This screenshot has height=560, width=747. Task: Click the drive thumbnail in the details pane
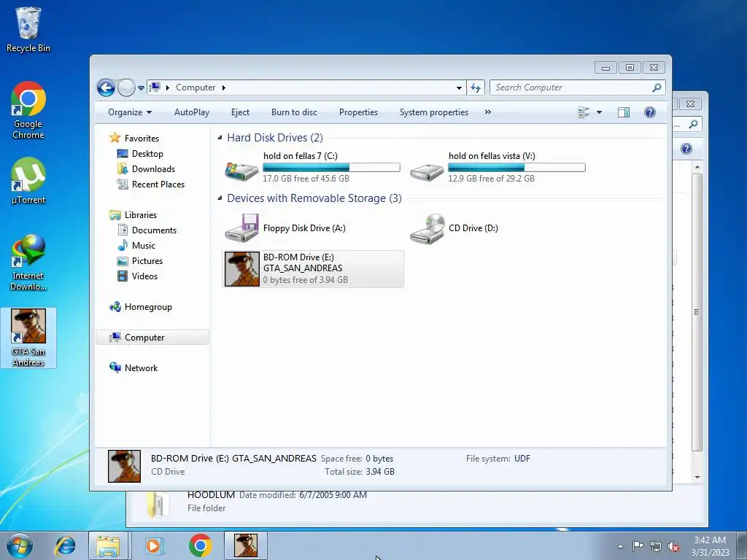click(x=124, y=466)
